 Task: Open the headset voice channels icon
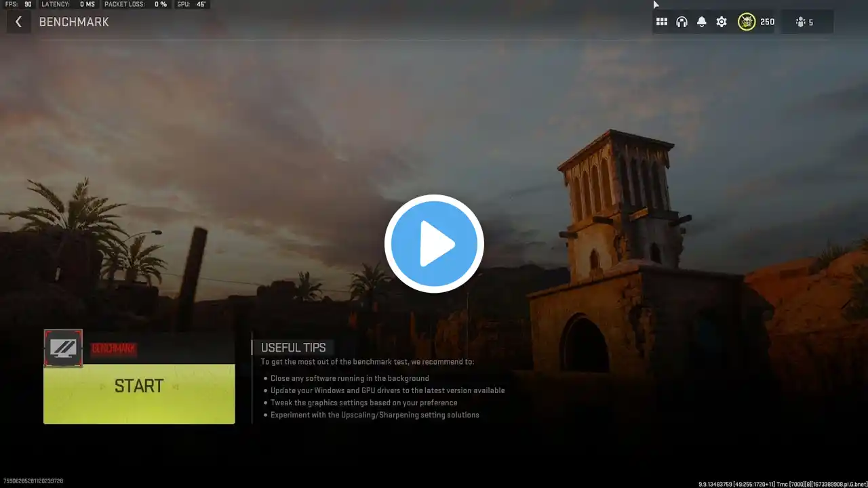(682, 22)
